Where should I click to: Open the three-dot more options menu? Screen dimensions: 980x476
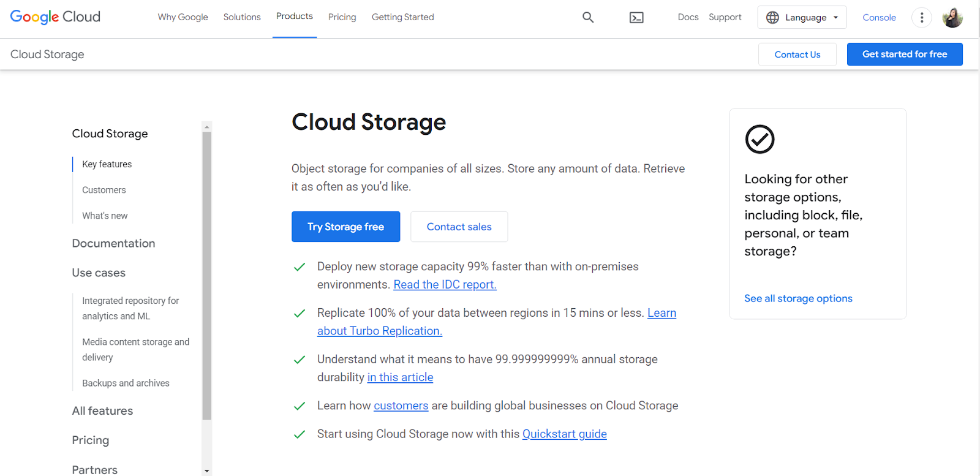(x=922, y=18)
